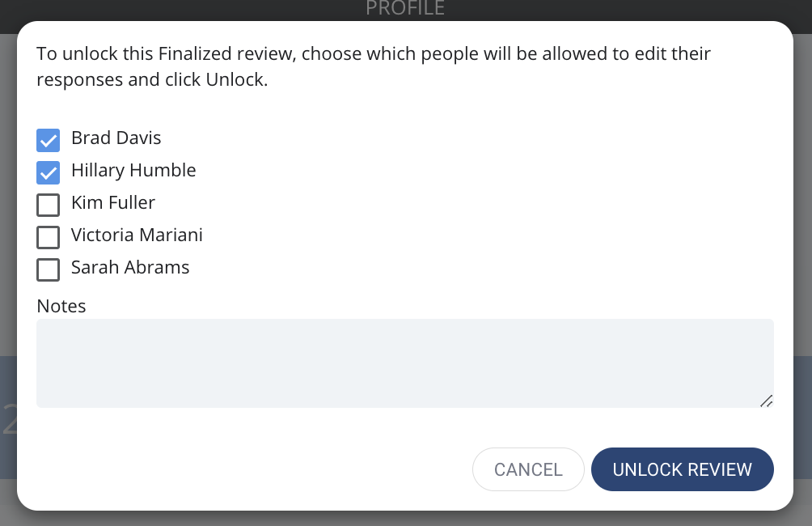Click the blue checkmark beside Brad Davis
The image size is (812, 526).
49,141
